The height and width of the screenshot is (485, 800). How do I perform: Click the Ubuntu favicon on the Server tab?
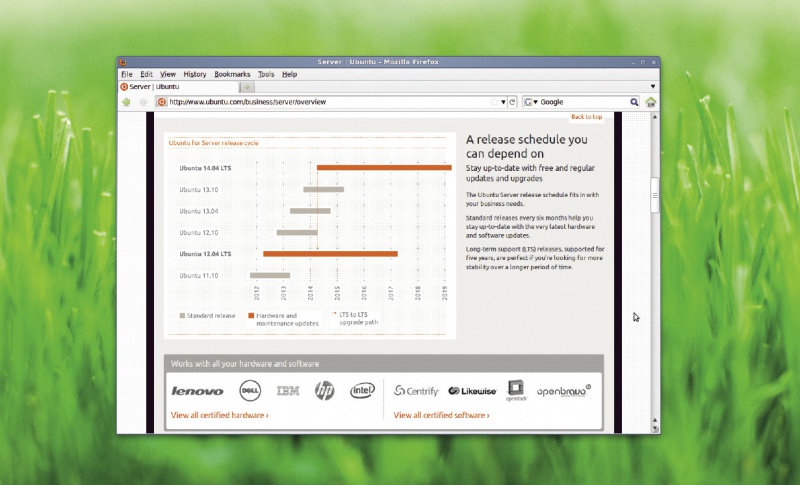tap(124, 87)
